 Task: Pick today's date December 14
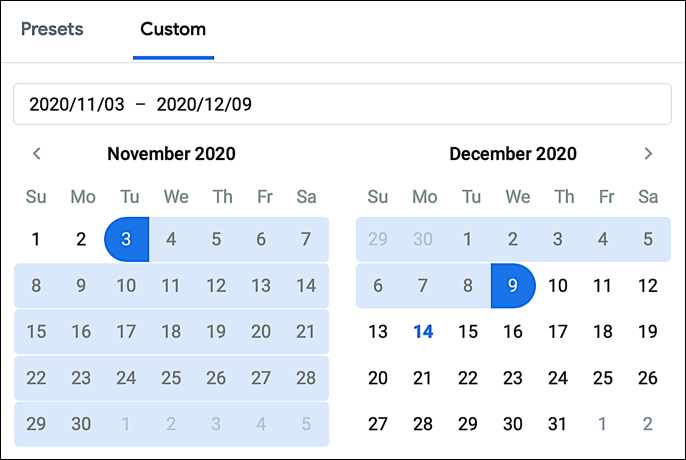point(423,332)
